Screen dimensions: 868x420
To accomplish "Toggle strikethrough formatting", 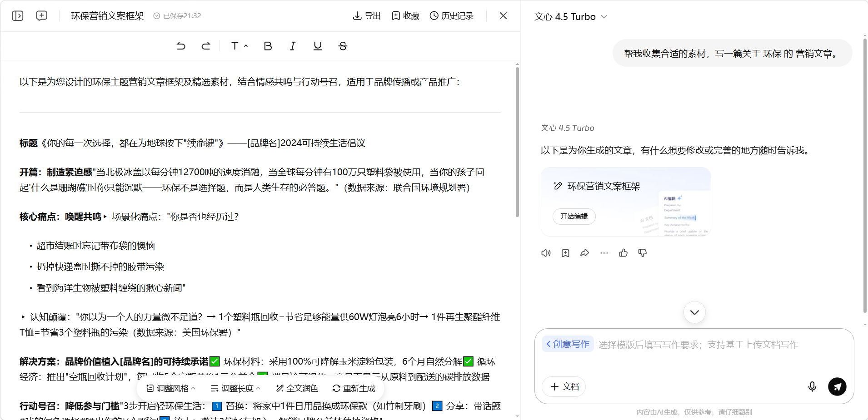I will click(343, 46).
